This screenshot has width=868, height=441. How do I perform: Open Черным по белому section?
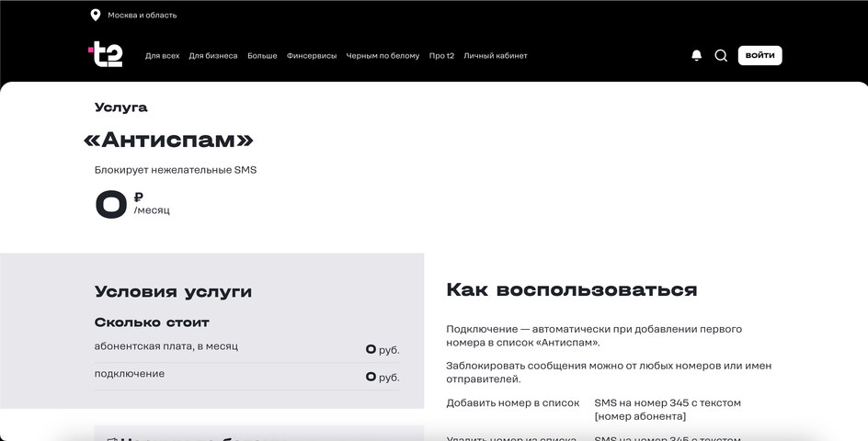383,56
